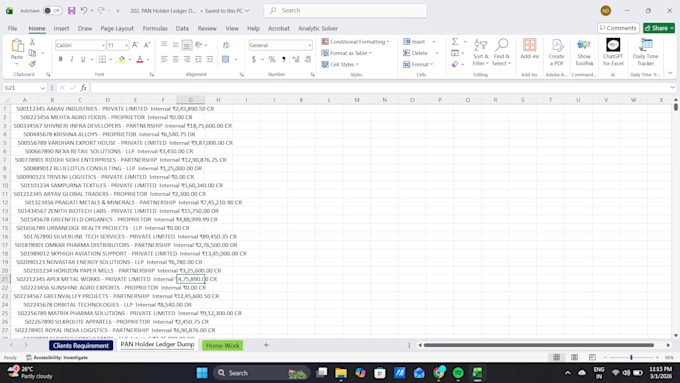Toggle Bold formatting
The image size is (680, 383).
60,59
